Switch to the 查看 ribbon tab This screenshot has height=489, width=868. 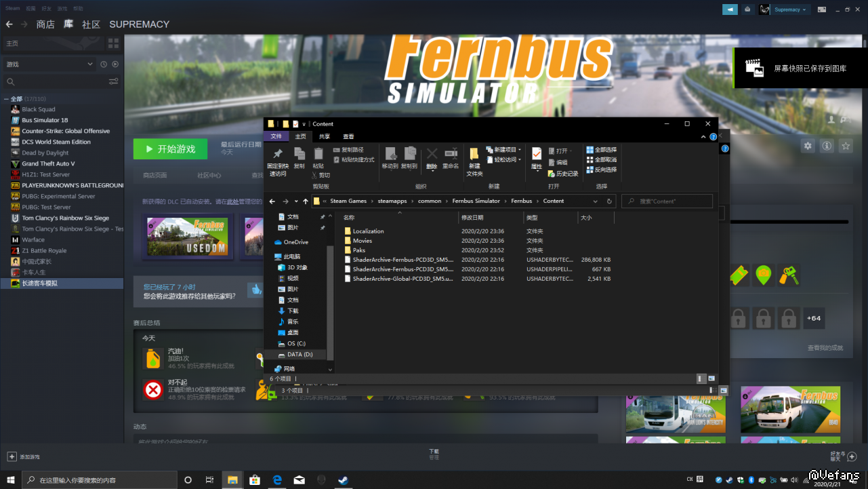348,136
